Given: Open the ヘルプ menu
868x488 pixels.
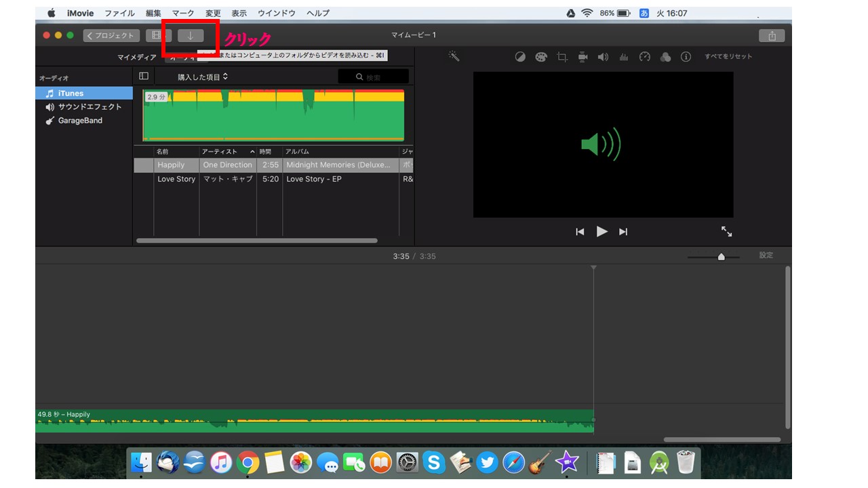Looking at the screenshot, I should click(318, 14).
